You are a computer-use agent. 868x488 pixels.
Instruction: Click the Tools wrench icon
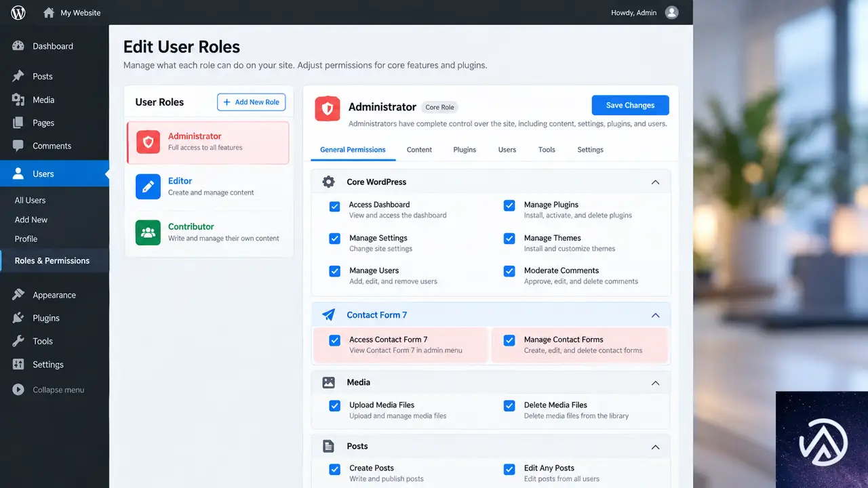point(18,341)
